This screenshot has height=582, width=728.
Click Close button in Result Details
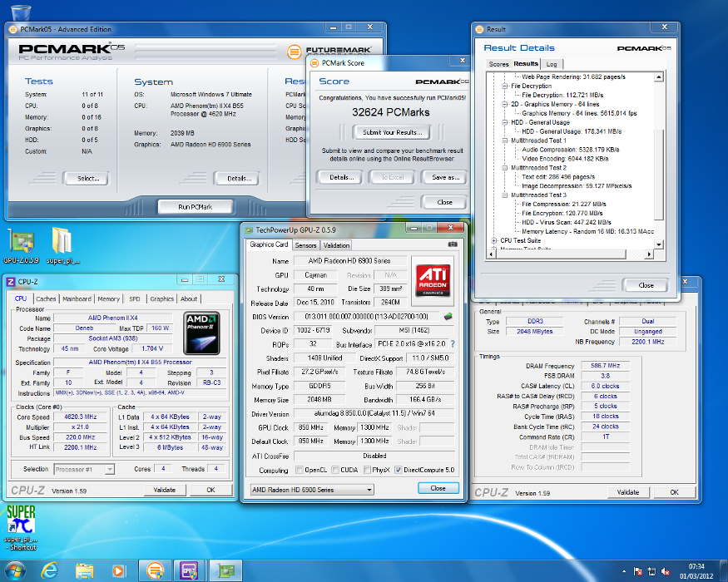point(646,285)
